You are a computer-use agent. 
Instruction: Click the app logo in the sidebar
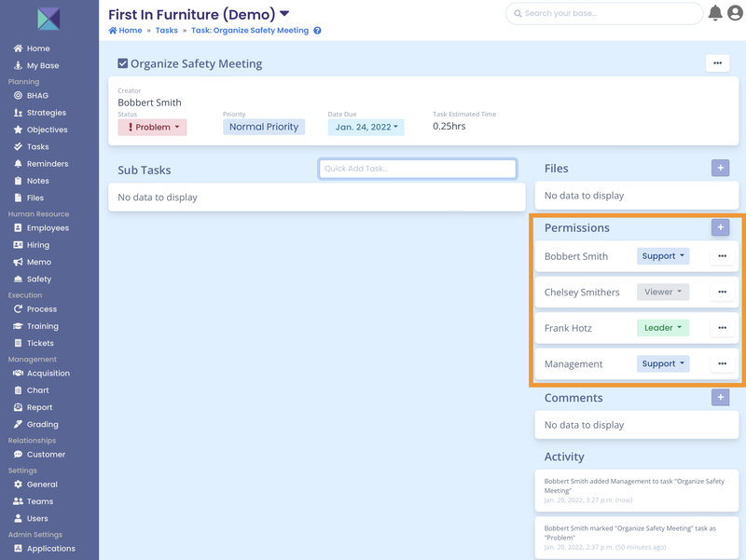[x=48, y=19]
